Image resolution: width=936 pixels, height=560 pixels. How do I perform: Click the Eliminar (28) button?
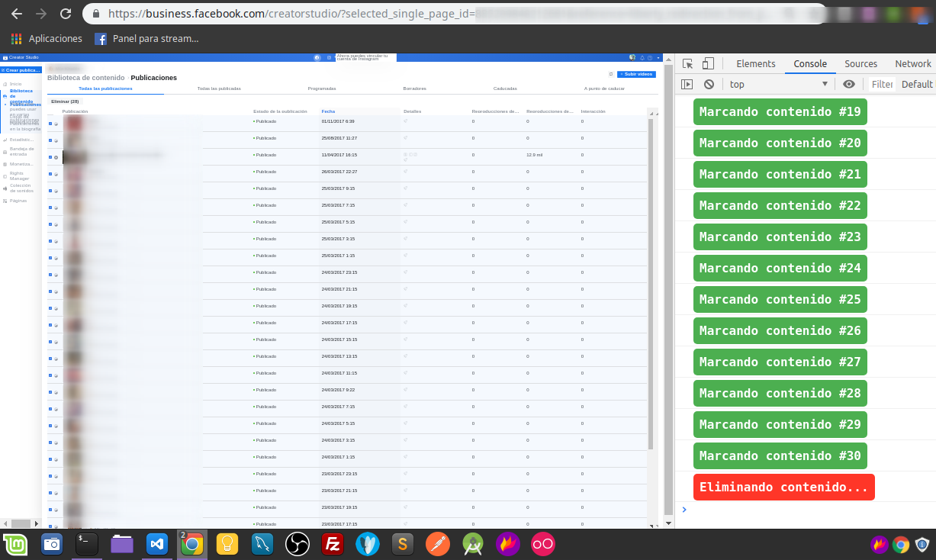click(65, 101)
